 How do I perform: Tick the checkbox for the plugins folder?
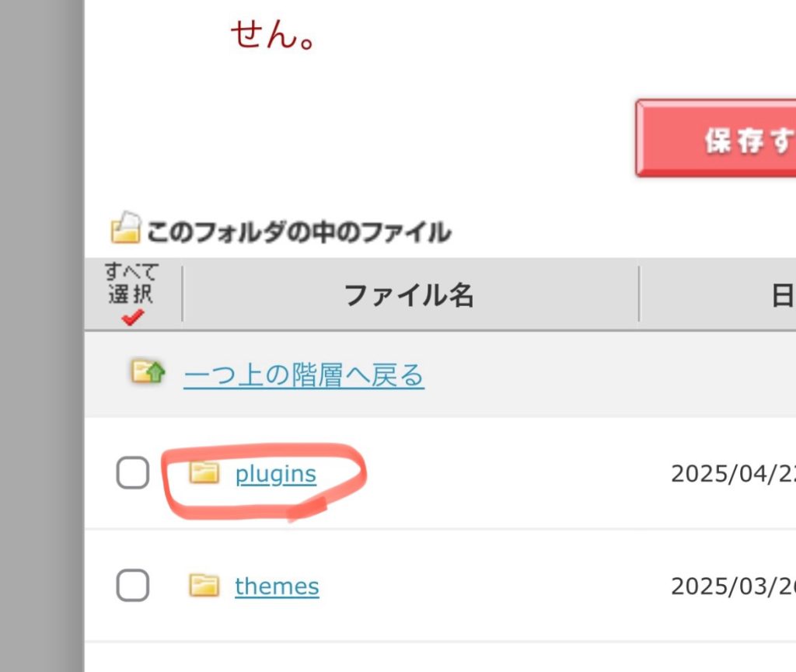coord(133,472)
